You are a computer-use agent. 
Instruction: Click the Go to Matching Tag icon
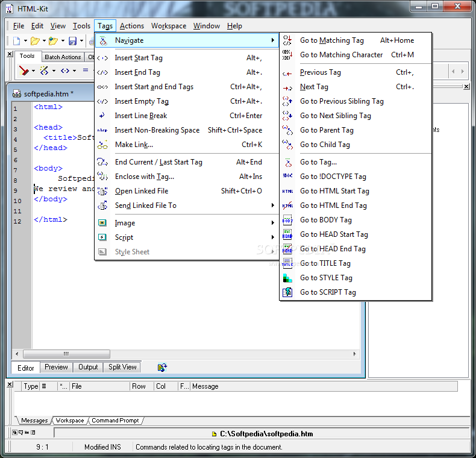click(287, 40)
